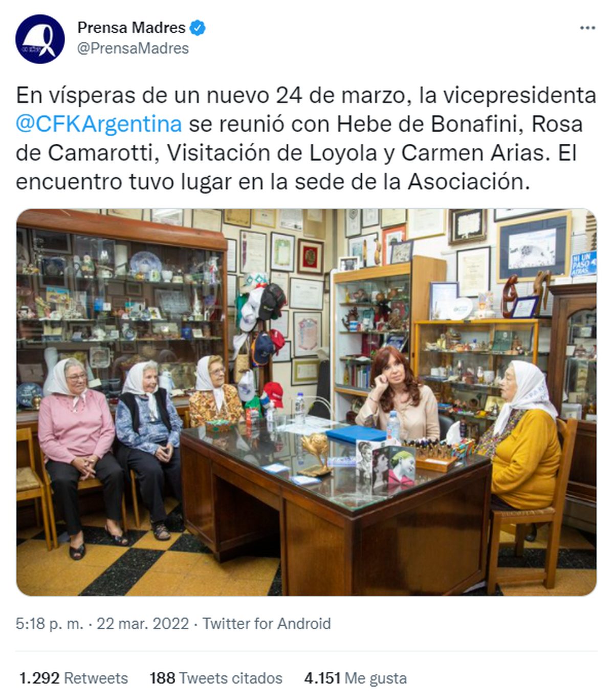Open the Twitter for Android source link
The width and height of the screenshot is (614, 700).
tap(267, 623)
